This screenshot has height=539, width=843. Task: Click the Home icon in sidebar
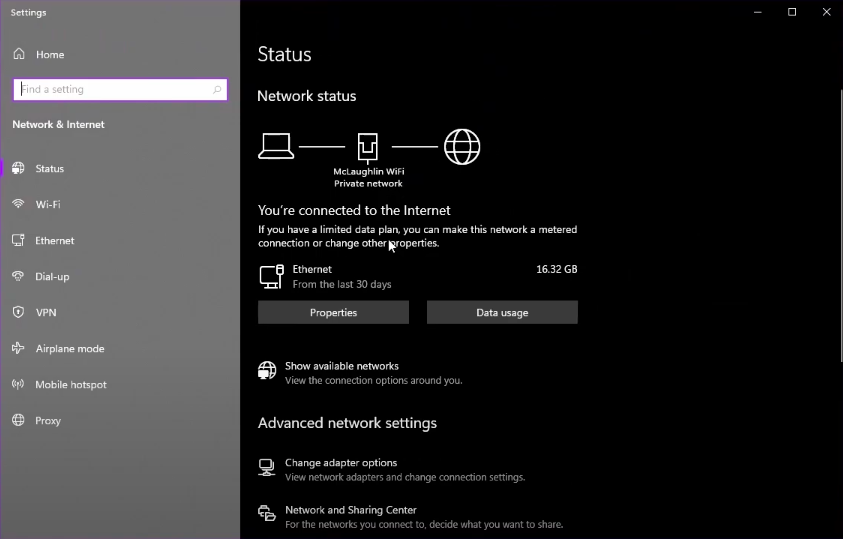point(19,54)
